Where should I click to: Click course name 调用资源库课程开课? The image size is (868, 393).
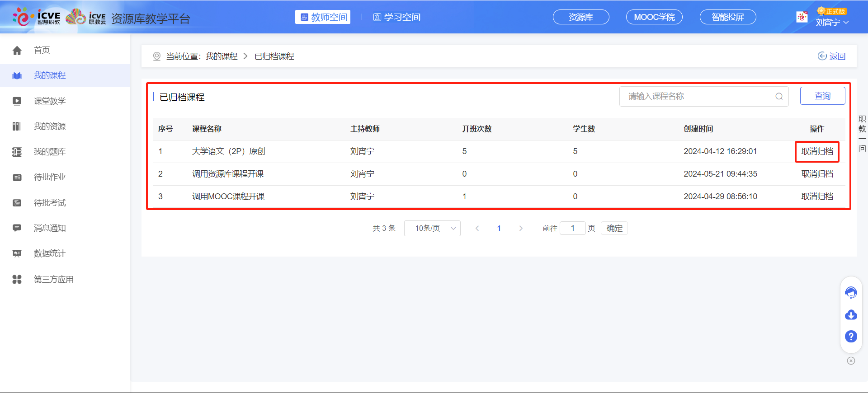228,174
